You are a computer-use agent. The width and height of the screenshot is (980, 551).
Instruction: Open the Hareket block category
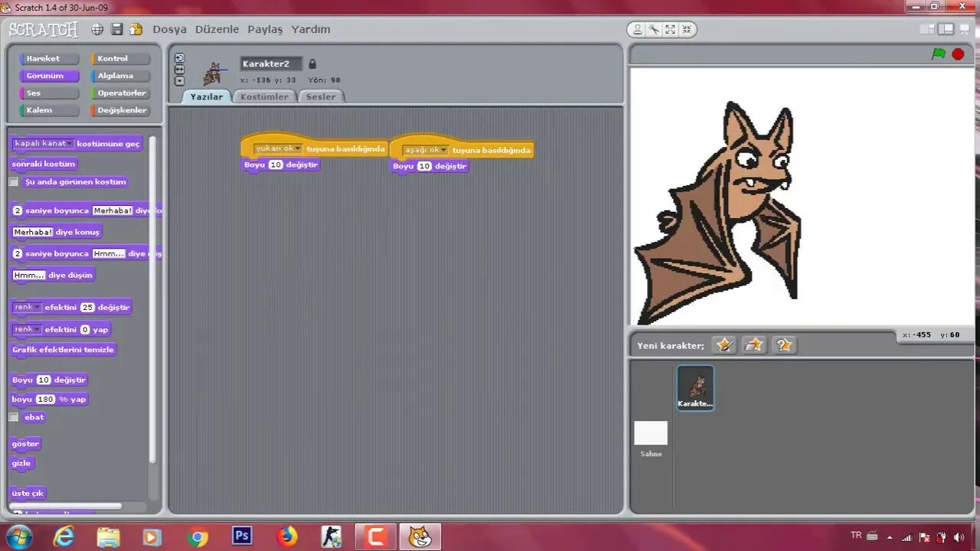tap(49, 58)
